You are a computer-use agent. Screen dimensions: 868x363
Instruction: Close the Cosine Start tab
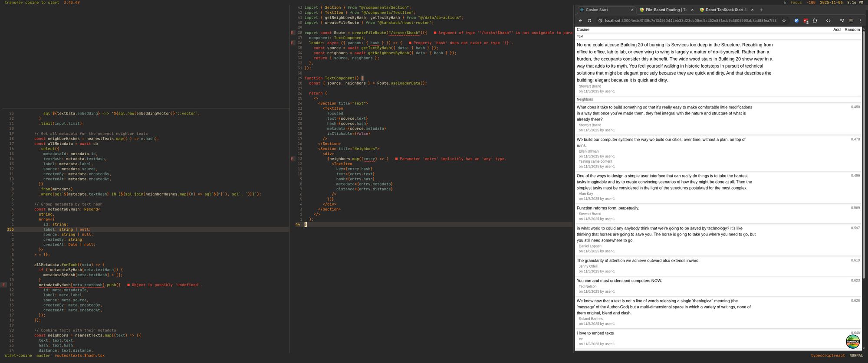click(632, 10)
